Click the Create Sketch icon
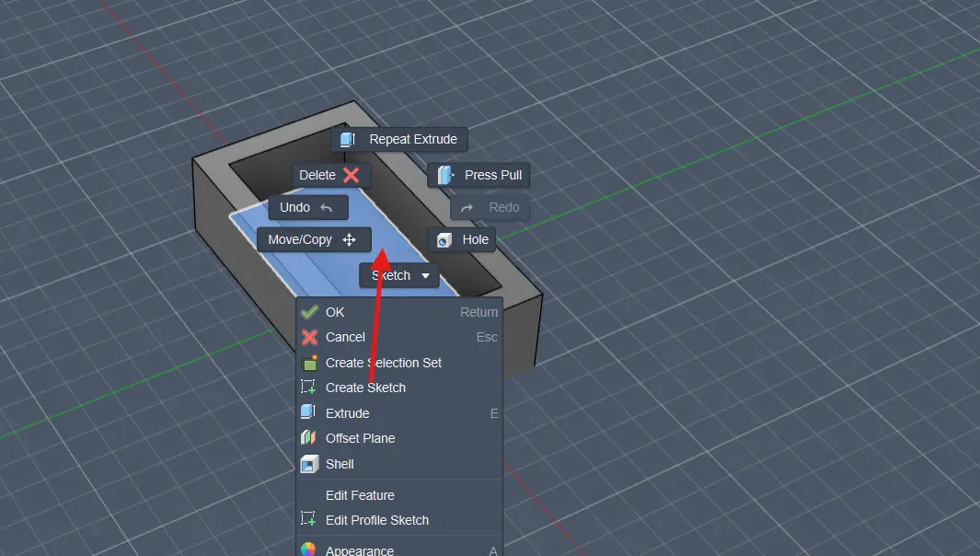Viewport: 980px width, 556px height. point(308,388)
